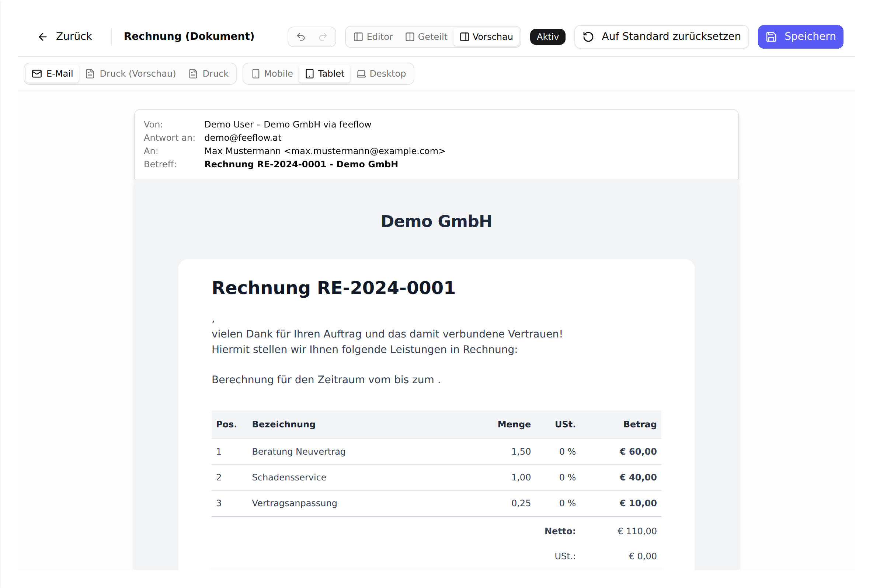Click the Rechnung (Dokument) page title
The image size is (873, 588).
(189, 36)
